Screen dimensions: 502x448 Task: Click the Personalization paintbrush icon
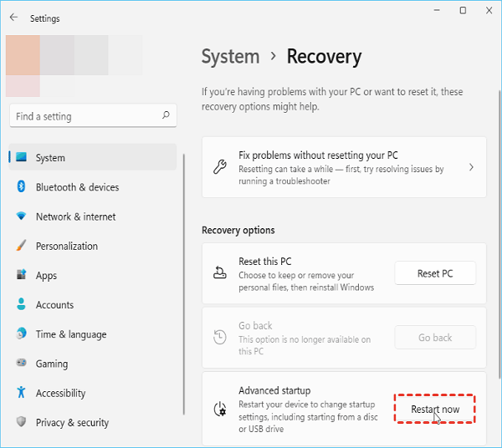click(x=21, y=246)
